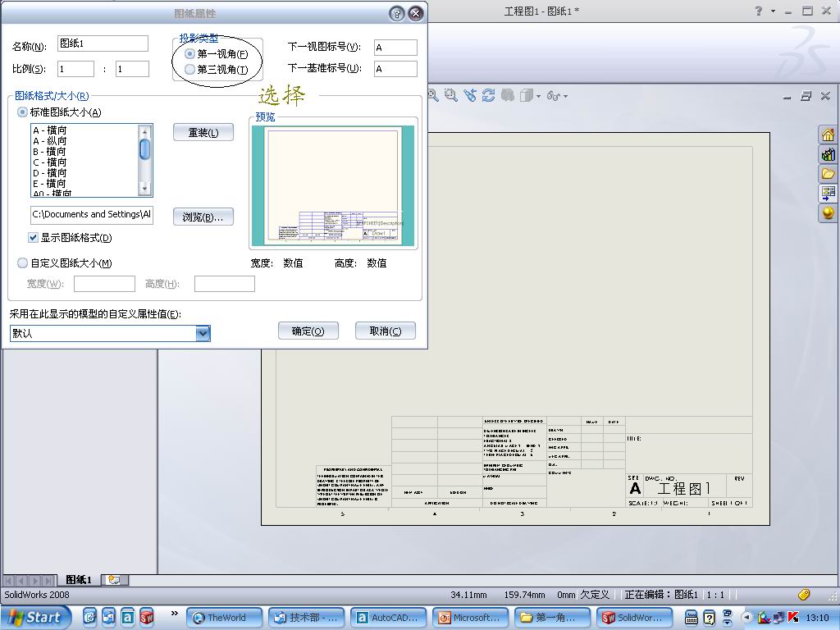Click the 浏览 browse button
Image resolution: width=840 pixels, height=630 pixels.
(203, 217)
